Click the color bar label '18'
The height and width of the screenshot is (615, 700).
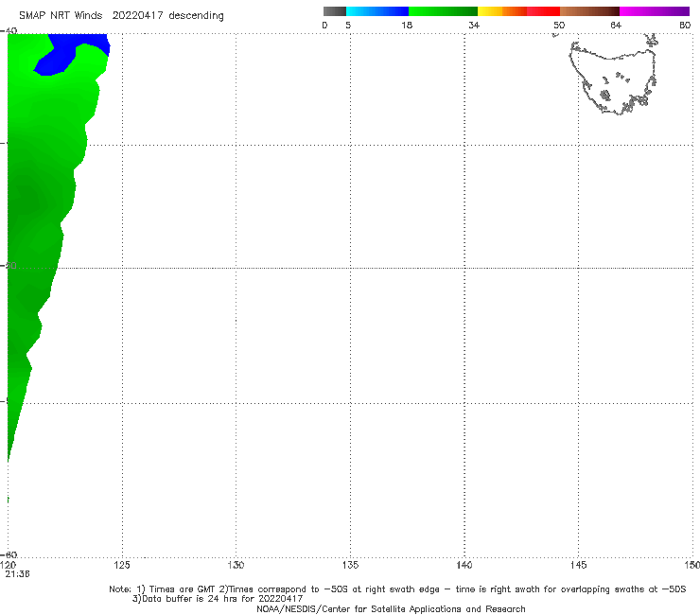pyautogui.click(x=407, y=25)
